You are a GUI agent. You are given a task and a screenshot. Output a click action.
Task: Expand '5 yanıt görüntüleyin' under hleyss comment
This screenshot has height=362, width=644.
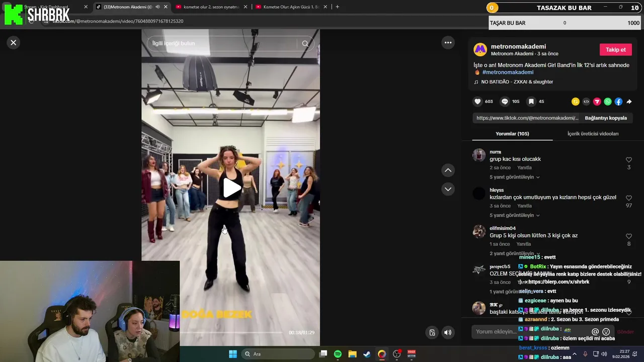click(x=515, y=215)
